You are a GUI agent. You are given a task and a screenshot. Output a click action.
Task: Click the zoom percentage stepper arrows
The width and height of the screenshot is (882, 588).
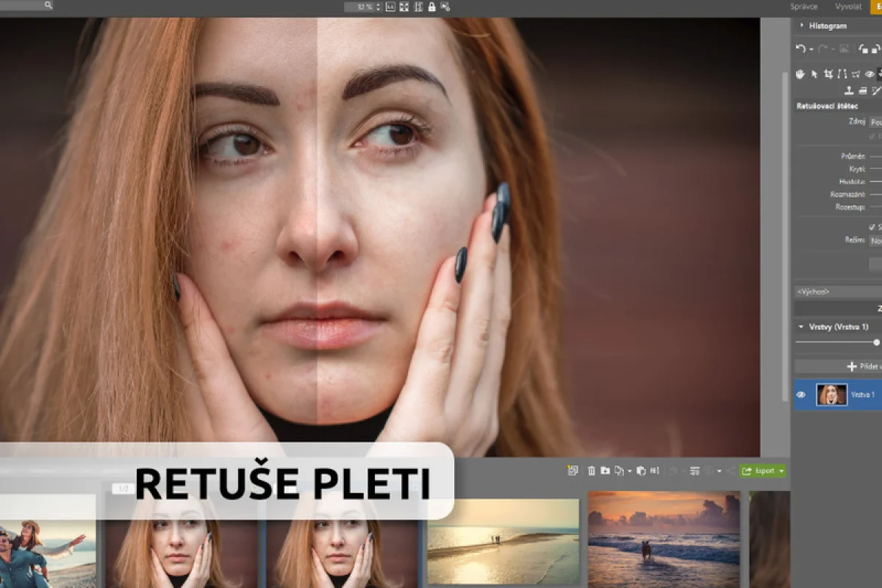point(378,7)
